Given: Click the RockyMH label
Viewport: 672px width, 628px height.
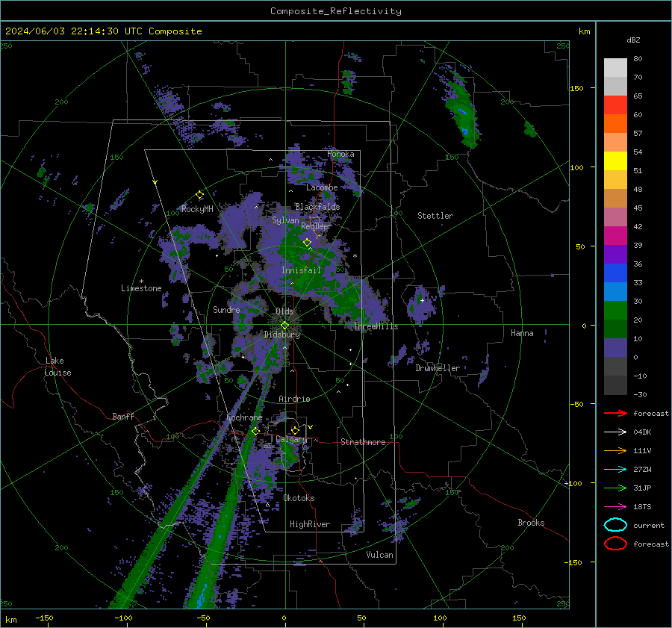Looking at the screenshot, I should (197, 209).
